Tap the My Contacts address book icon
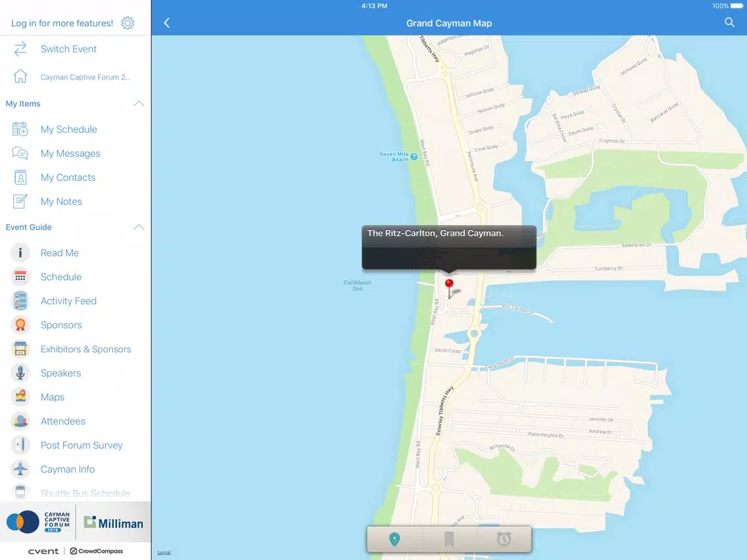The image size is (747, 560). (x=20, y=177)
